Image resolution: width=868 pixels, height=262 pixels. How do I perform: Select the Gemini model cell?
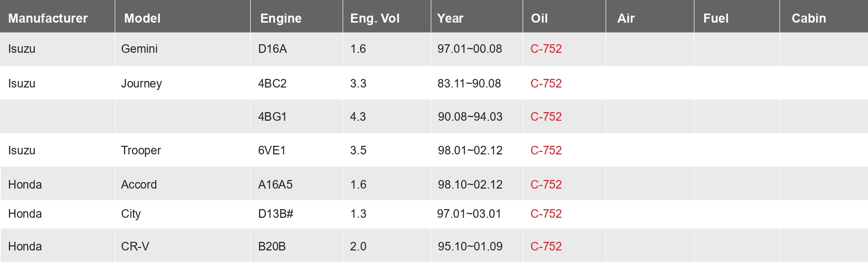point(139,49)
